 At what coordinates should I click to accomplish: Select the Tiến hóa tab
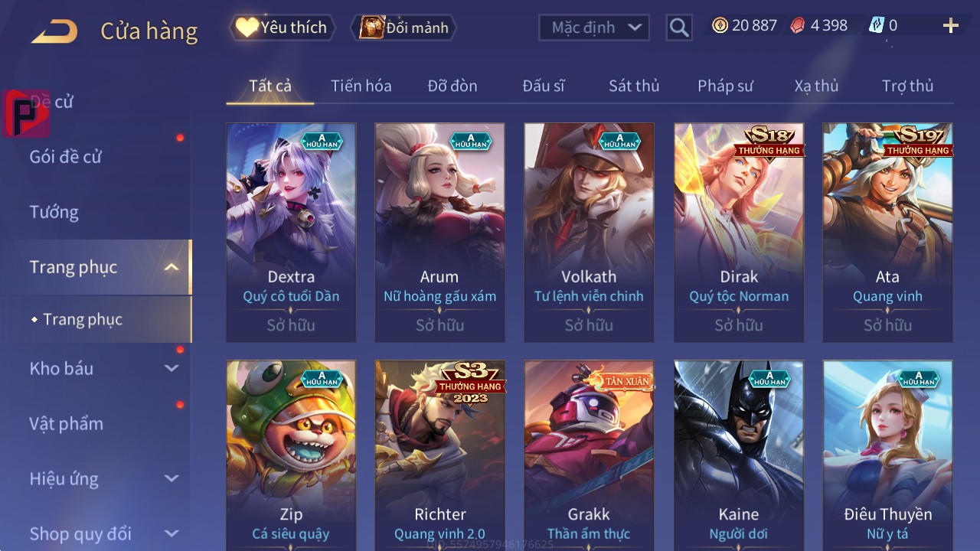tap(361, 86)
